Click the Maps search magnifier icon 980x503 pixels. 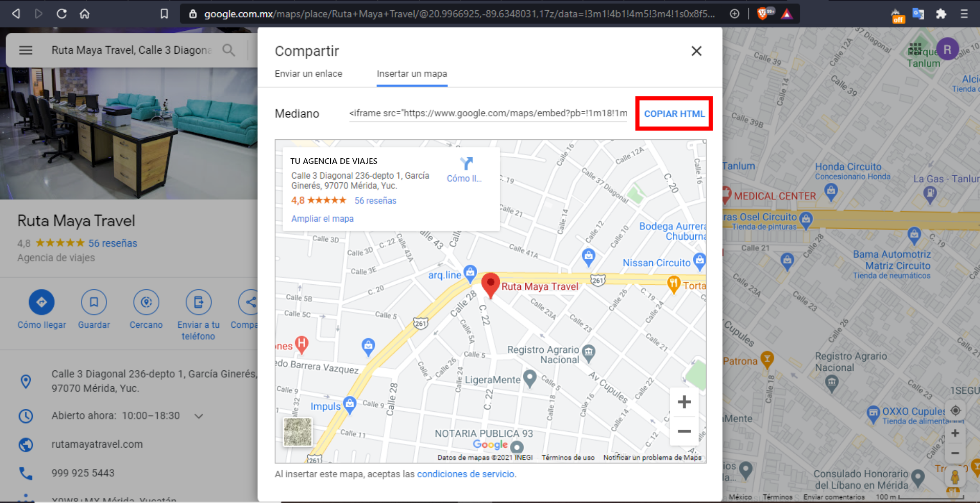(228, 50)
